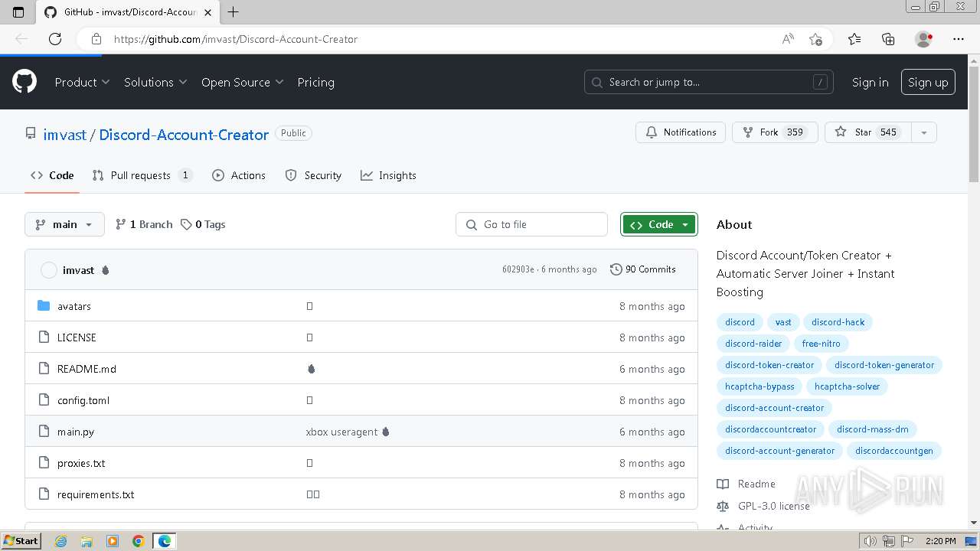Viewport: 980px width, 551px height.
Task: Open the tab actions menu icon
Action: coord(18,11)
